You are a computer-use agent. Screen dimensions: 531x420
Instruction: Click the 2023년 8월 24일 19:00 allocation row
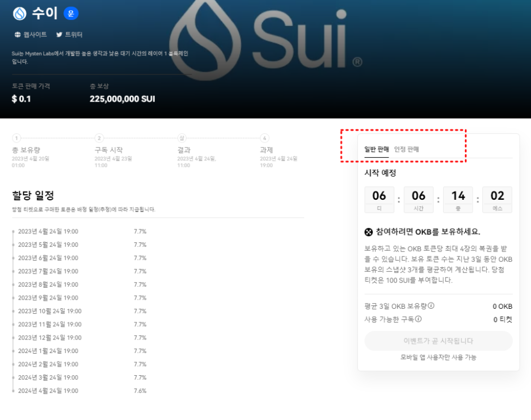pos(79,284)
